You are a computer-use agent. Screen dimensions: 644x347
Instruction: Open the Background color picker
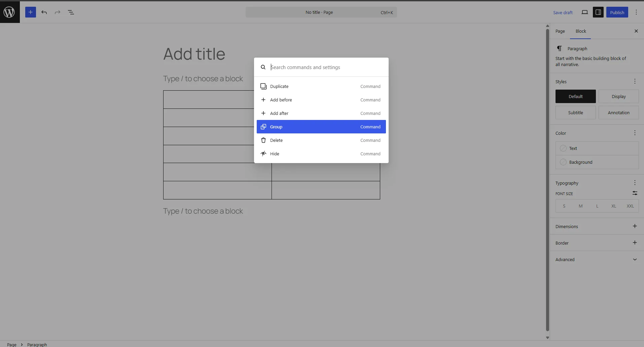(597, 162)
